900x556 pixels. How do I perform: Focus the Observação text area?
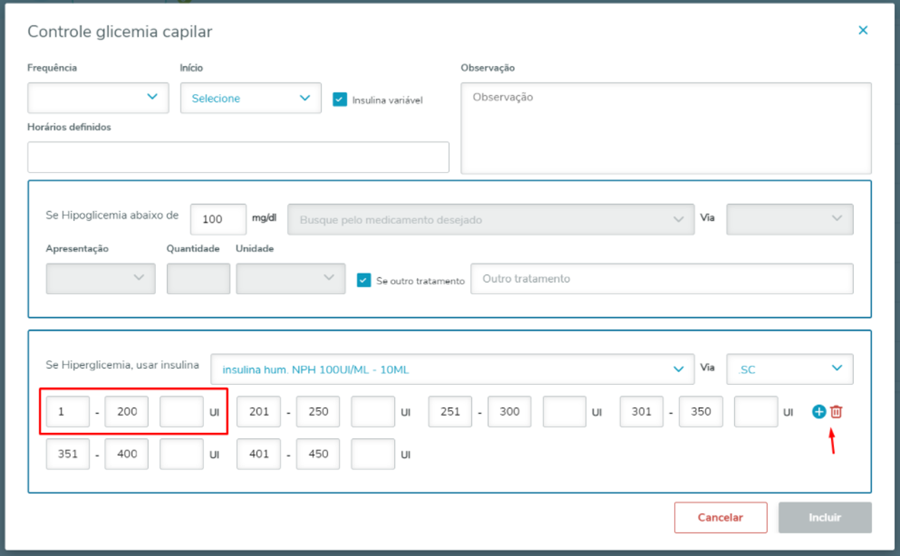666,128
